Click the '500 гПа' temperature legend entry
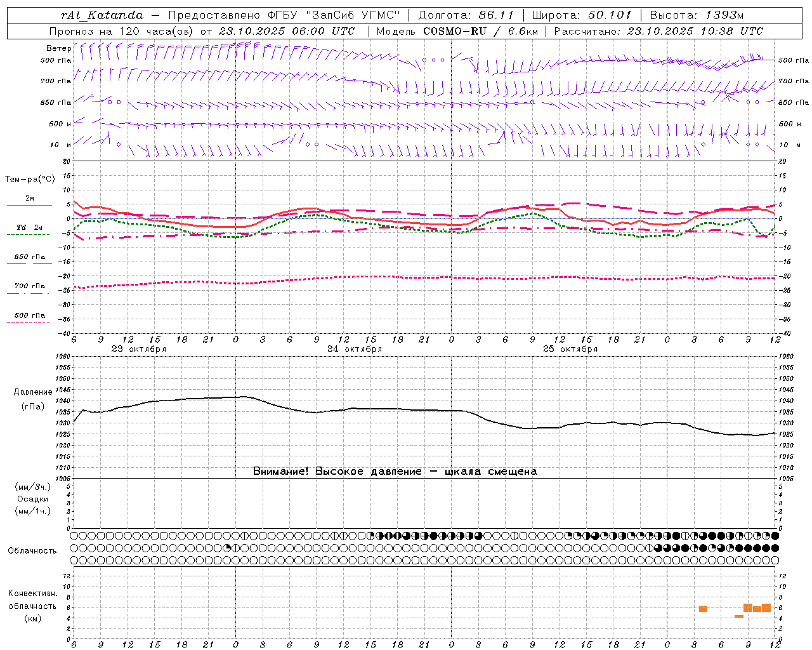This screenshot has height=650, width=812. coord(29,315)
